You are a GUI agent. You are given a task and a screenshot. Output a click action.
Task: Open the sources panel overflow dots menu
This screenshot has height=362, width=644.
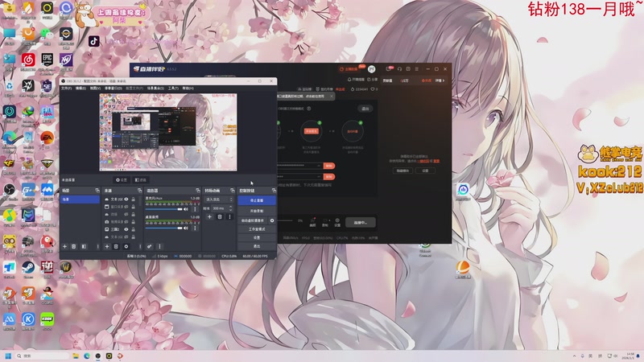pos(140,247)
